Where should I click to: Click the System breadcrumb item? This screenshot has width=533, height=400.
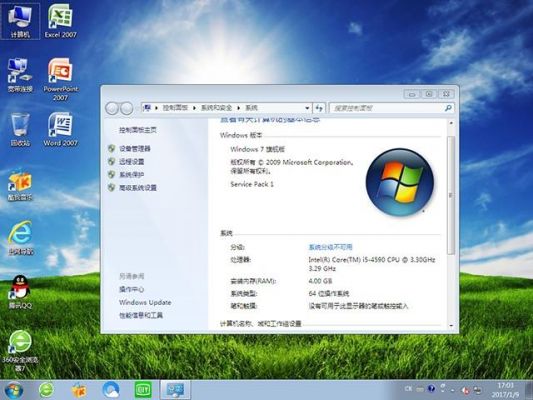coord(252,108)
